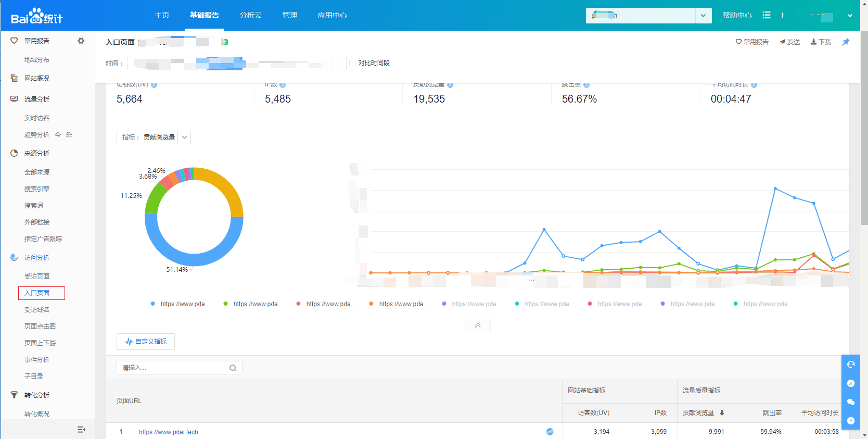Open the WeChat floating icon
Screen dimensions: 868x439
pos(851,402)
